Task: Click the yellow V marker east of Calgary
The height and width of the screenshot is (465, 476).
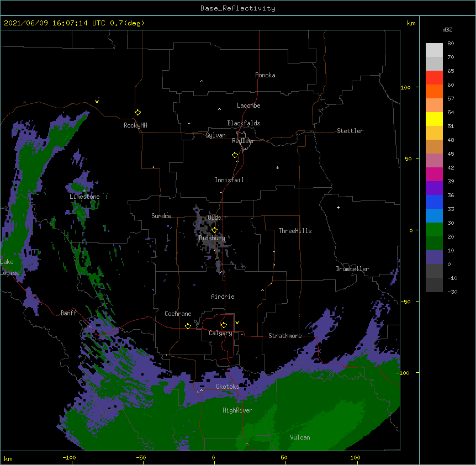Action: 237,323
